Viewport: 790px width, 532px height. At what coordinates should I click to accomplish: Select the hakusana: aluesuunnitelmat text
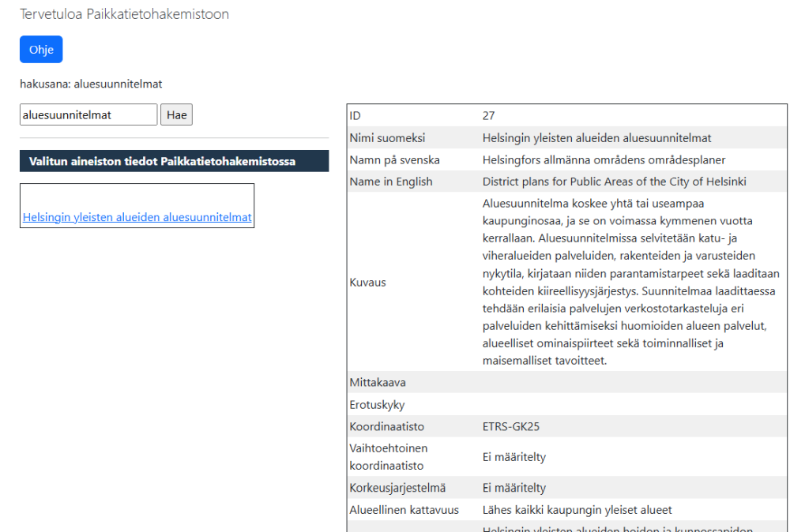[91, 84]
